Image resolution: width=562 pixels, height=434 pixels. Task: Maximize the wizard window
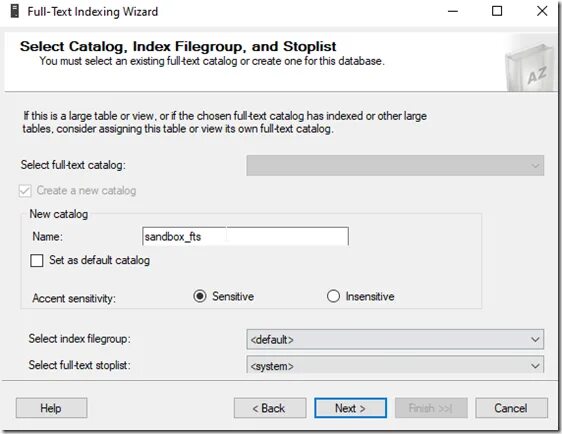497,11
